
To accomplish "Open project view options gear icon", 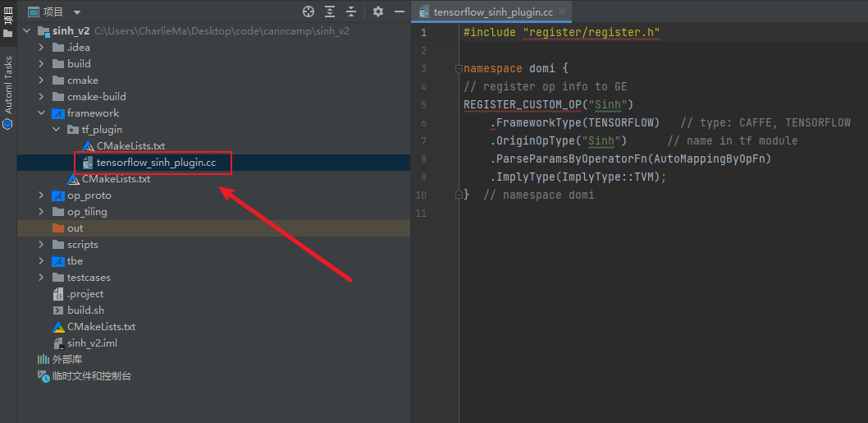I will (378, 11).
